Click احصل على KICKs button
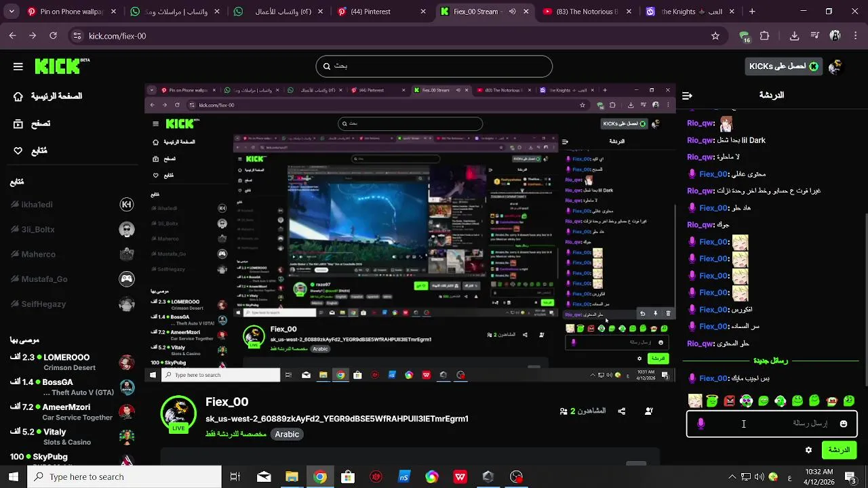Screen dimensions: 868x488 point(783,66)
